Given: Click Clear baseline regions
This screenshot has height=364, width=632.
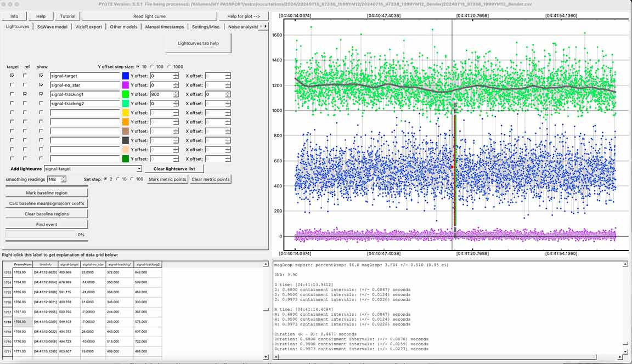Looking at the screenshot, I should click(x=47, y=214).
